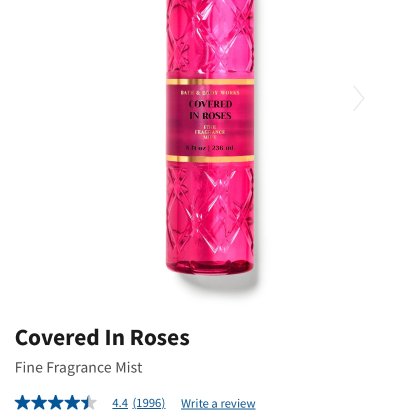420x420 pixels.
Task: Select the Covered In Roses product heading
Action: tap(102, 337)
